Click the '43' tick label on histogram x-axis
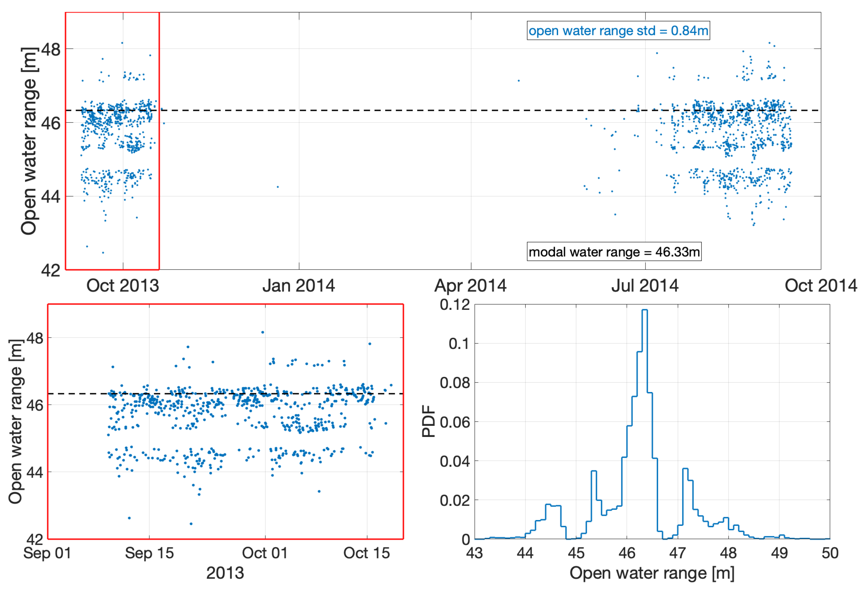Image resolution: width=868 pixels, height=594 pixels. [x=474, y=553]
